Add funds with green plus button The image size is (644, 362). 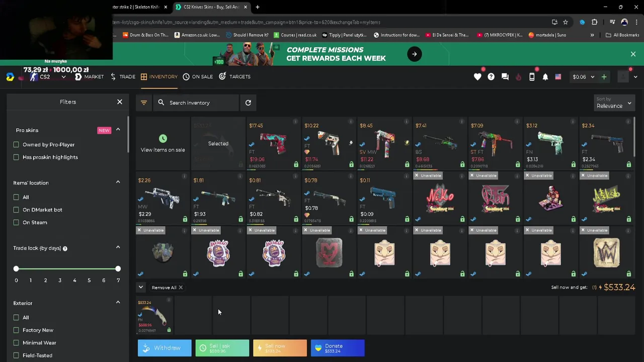(x=604, y=77)
